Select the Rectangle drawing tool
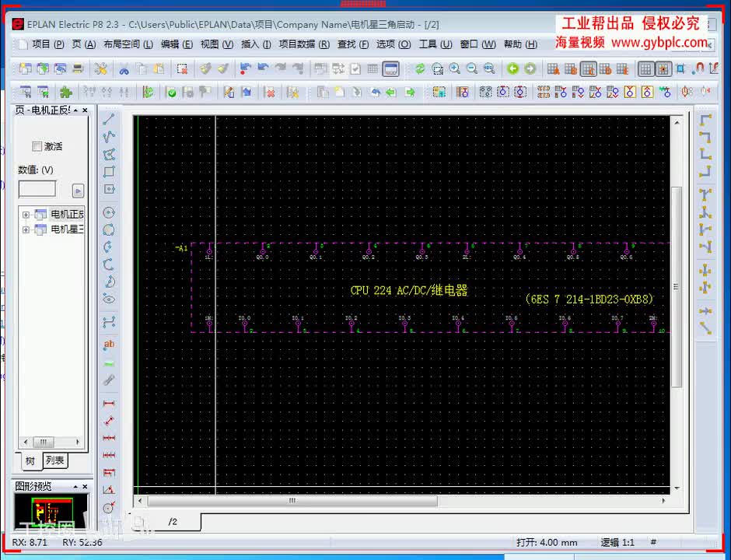The width and height of the screenshot is (731, 560). [109, 172]
